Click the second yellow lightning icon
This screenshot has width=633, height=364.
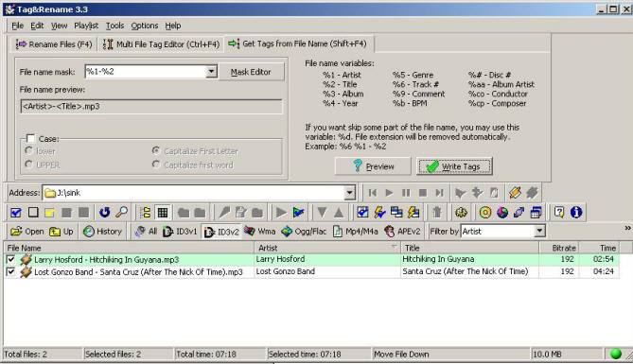tap(413, 213)
